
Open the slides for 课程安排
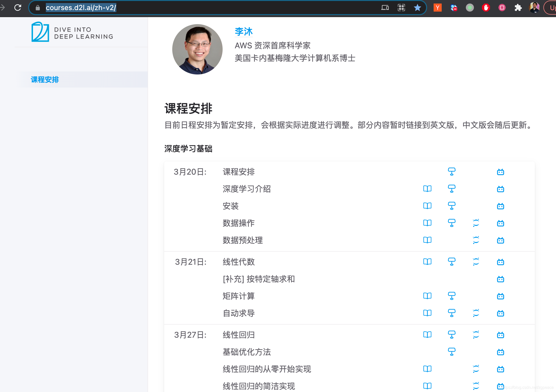click(452, 172)
